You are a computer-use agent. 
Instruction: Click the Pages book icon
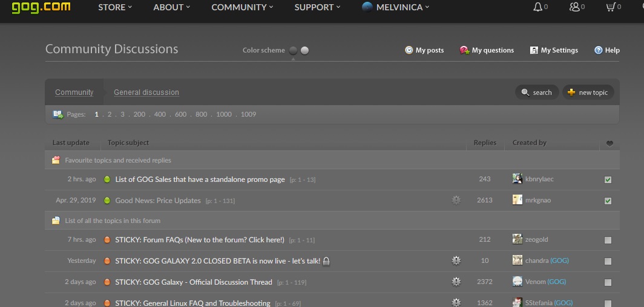pos(58,114)
